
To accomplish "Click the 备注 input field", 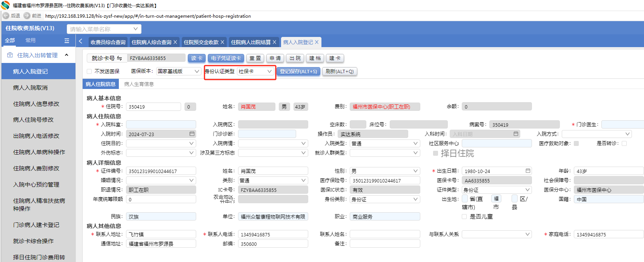I will coord(385,244).
